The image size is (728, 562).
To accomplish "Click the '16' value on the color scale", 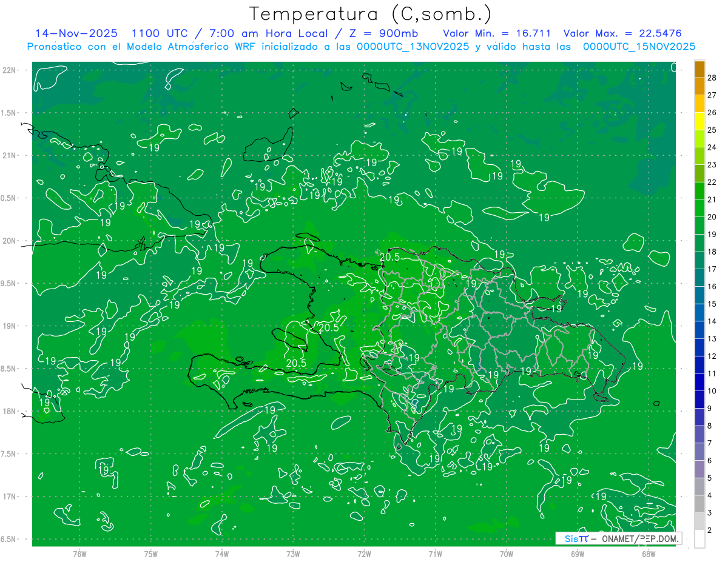I will pos(712,287).
